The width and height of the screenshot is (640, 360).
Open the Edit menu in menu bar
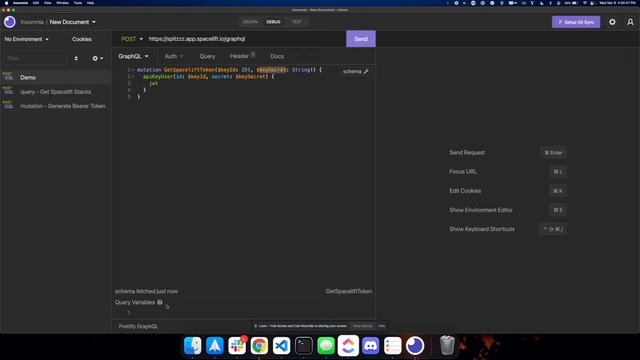[x=36, y=3]
